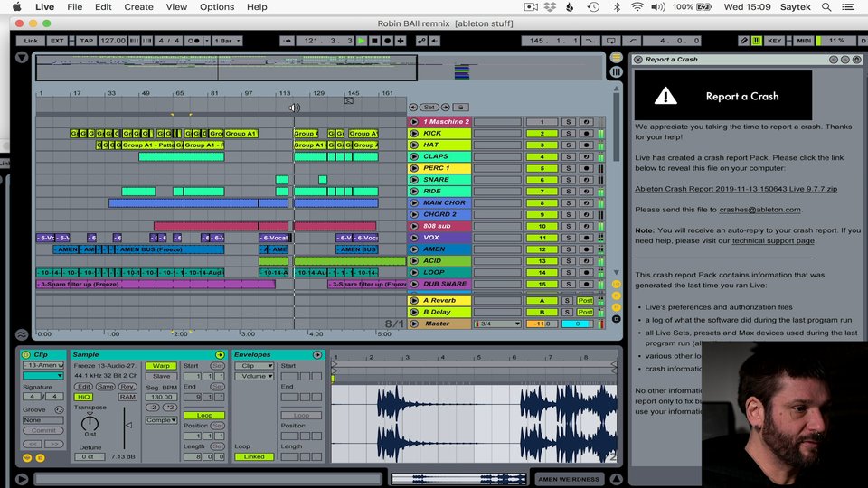The width and height of the screenshot is (868, 488).
Task: Open the clip color chooser dropdown
Action: 43,376
